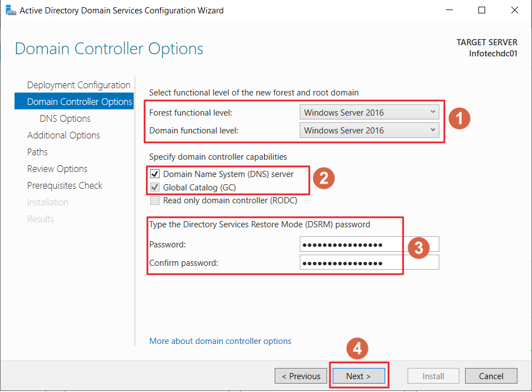Click the DSRM Password field

[x=369, y=245]
